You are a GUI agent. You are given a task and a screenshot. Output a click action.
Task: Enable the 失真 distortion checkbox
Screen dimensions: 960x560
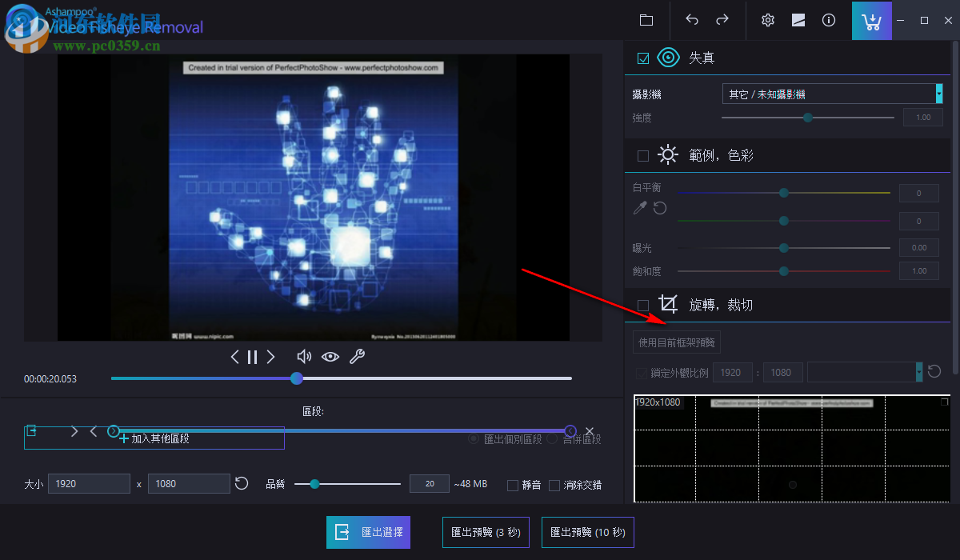(642, 57)
